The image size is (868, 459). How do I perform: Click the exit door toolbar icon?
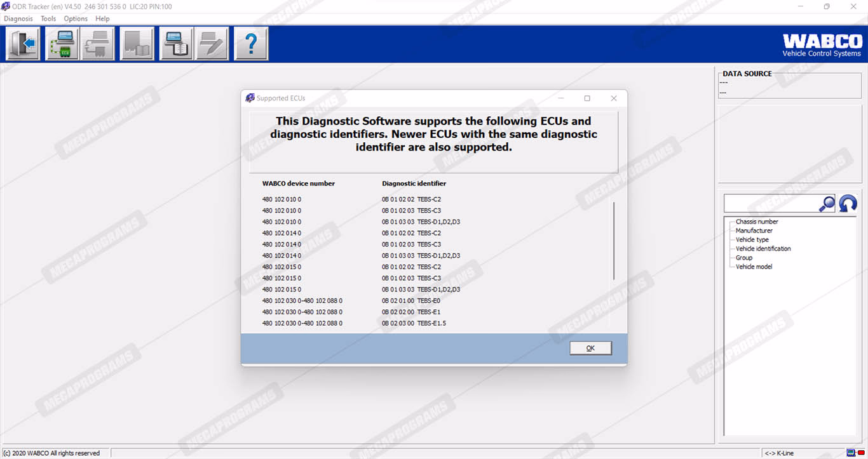(23, 44)
